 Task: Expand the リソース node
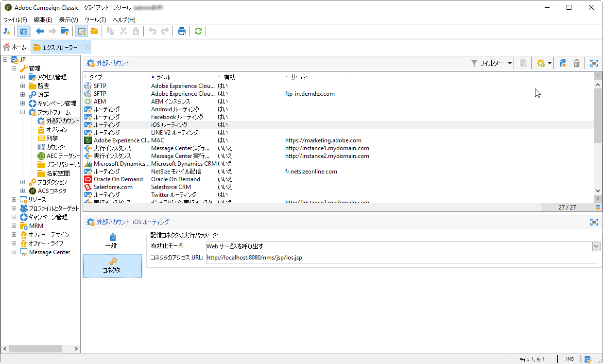14,200
